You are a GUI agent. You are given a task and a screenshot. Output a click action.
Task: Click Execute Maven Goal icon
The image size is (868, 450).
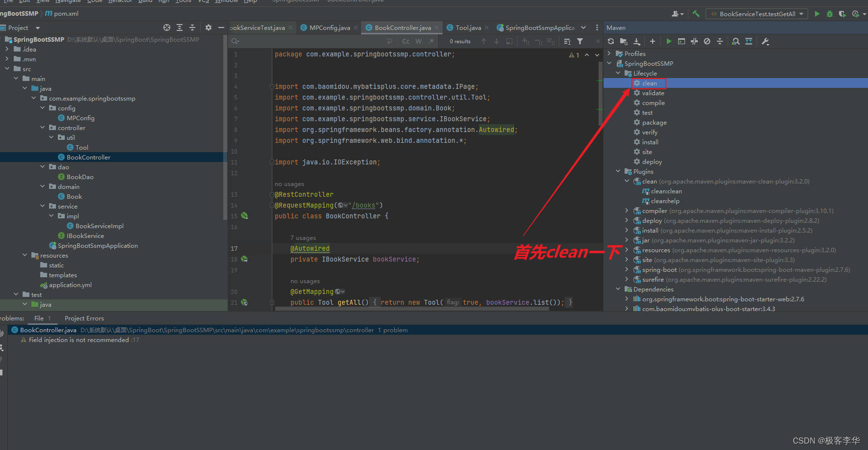click(682, 42)
